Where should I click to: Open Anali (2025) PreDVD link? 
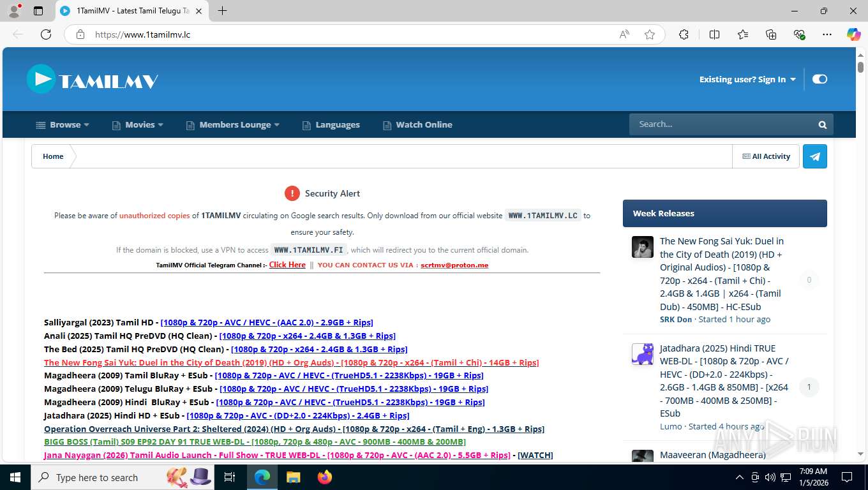[307, 336]
